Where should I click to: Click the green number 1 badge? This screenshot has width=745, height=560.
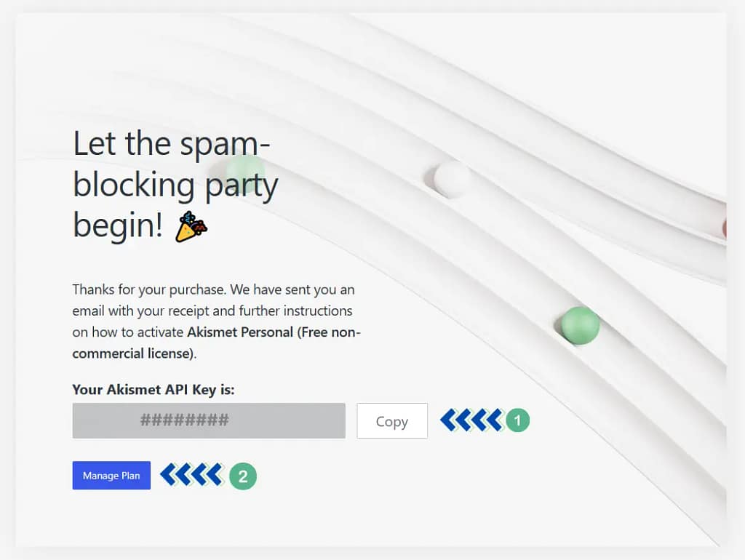click(x=517, y=420)
